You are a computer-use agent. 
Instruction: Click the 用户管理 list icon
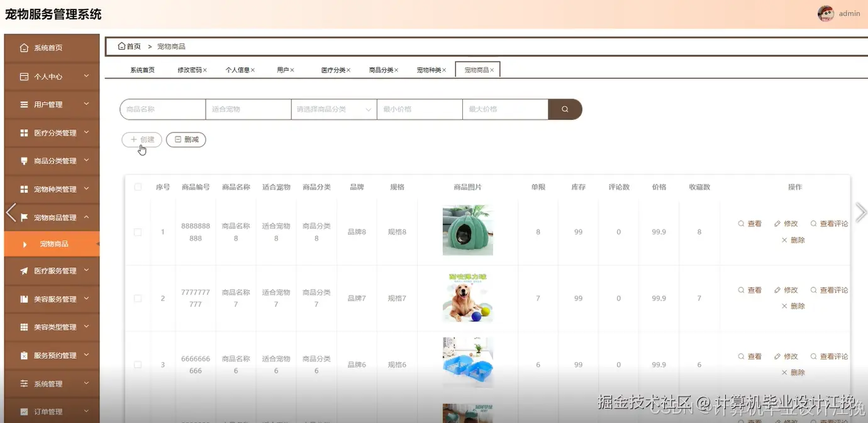coord(24,104)
